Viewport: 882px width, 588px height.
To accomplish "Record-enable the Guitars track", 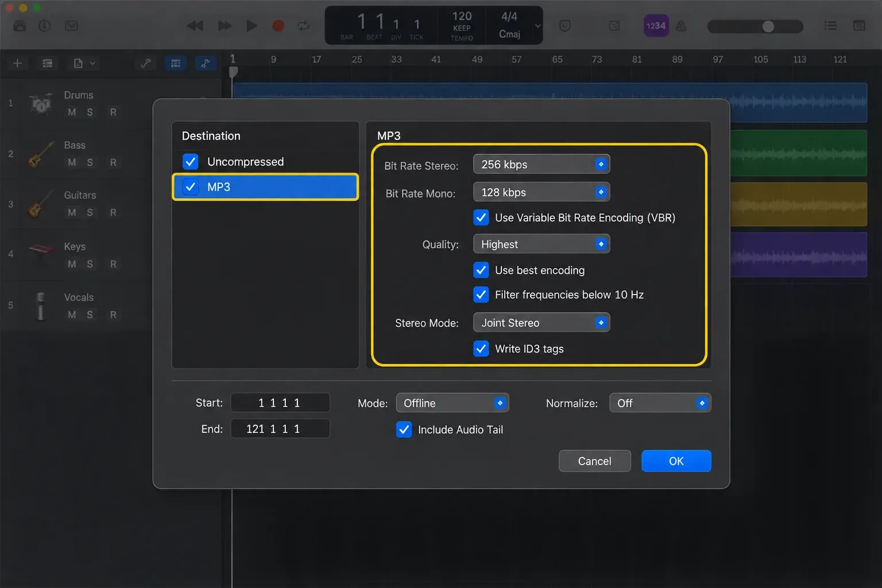I will (113, 212).
